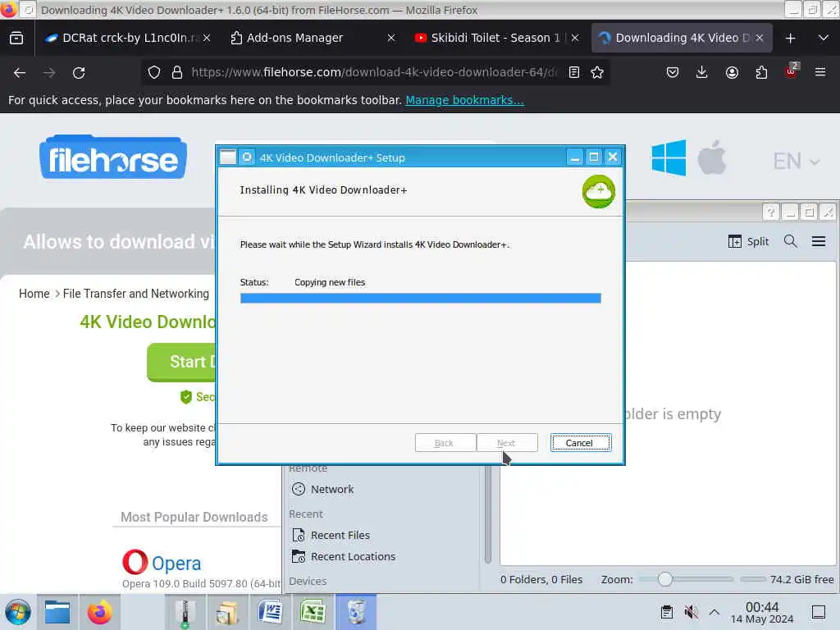Click the padlock site info icon
840x630 pixels.
point(177,72)
